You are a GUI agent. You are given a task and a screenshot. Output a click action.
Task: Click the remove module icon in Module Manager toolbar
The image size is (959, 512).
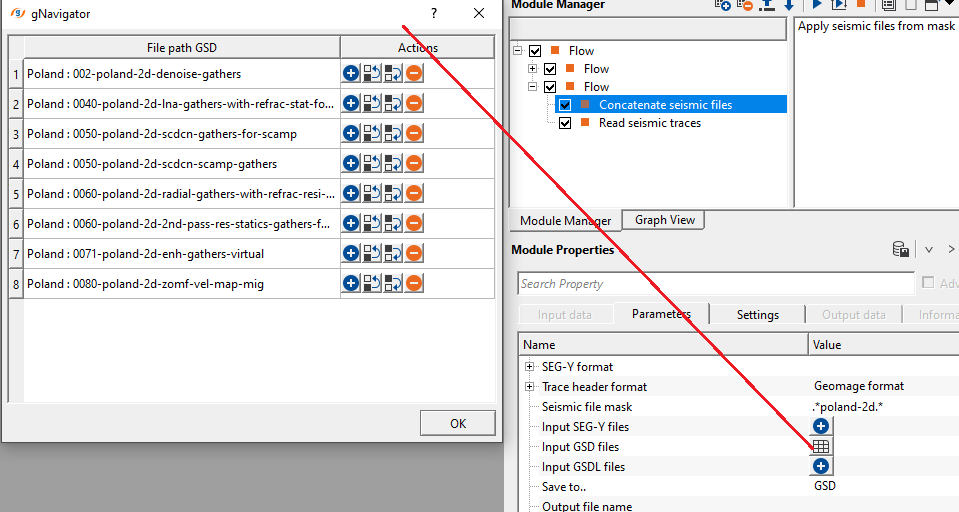744,5
